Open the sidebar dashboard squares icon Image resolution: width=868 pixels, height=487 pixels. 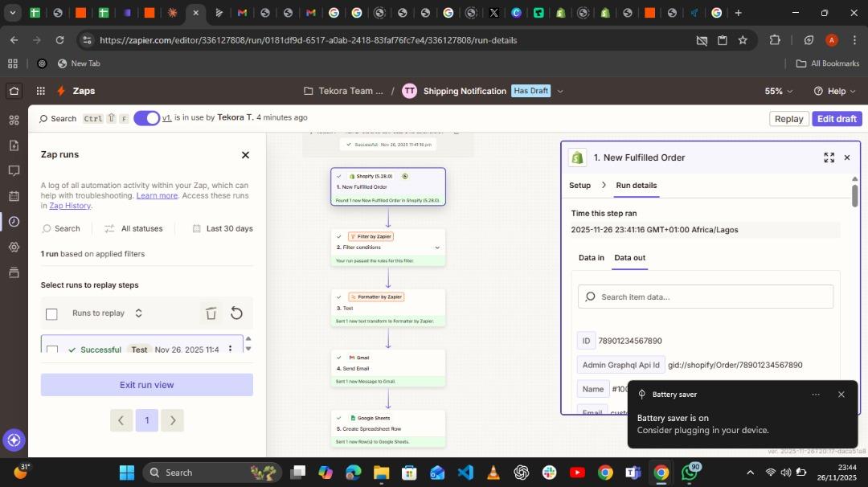point(14,120)
